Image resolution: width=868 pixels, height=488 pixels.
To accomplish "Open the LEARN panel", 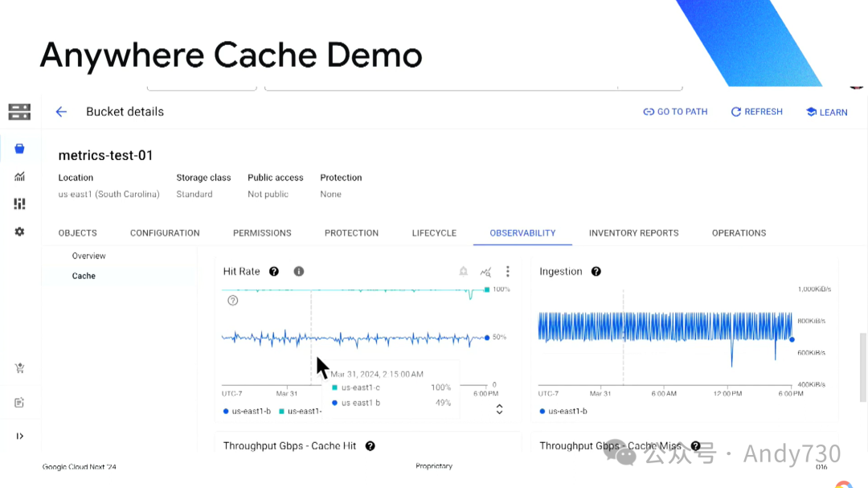I will click(827, 112).
